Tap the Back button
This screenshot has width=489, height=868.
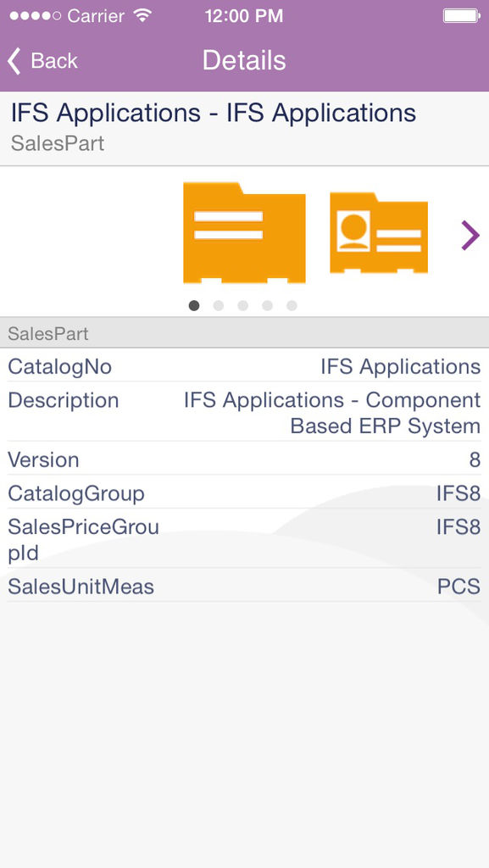click(42, 60)
